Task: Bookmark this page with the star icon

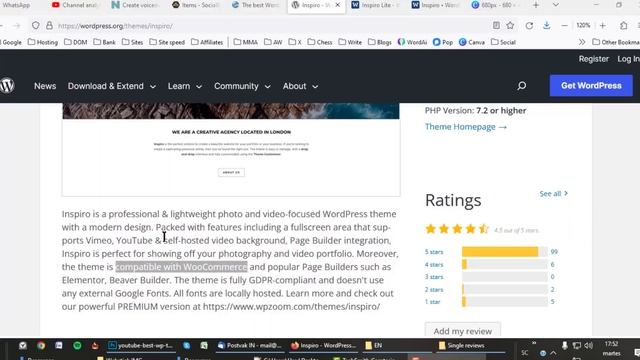Action: pyautogui.click(x=510, y=25)
